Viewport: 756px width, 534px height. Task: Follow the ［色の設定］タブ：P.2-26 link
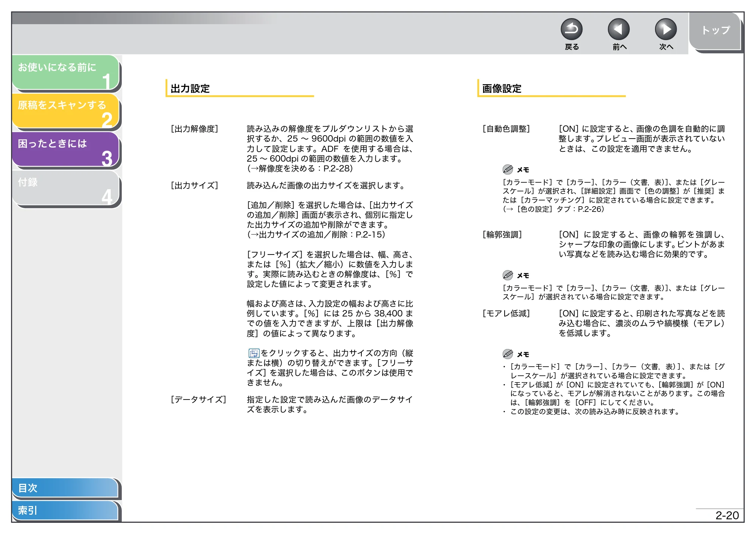point(553,209)
